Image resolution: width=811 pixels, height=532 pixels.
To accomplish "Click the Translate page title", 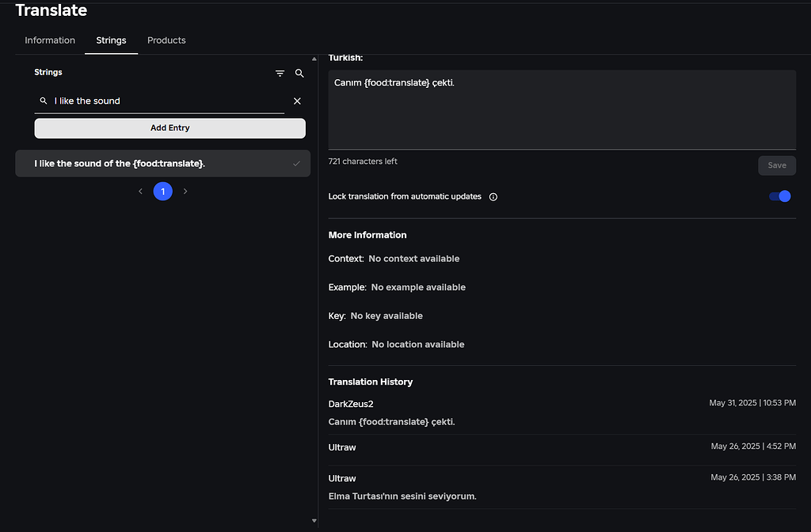I will (x=51, y=10).
